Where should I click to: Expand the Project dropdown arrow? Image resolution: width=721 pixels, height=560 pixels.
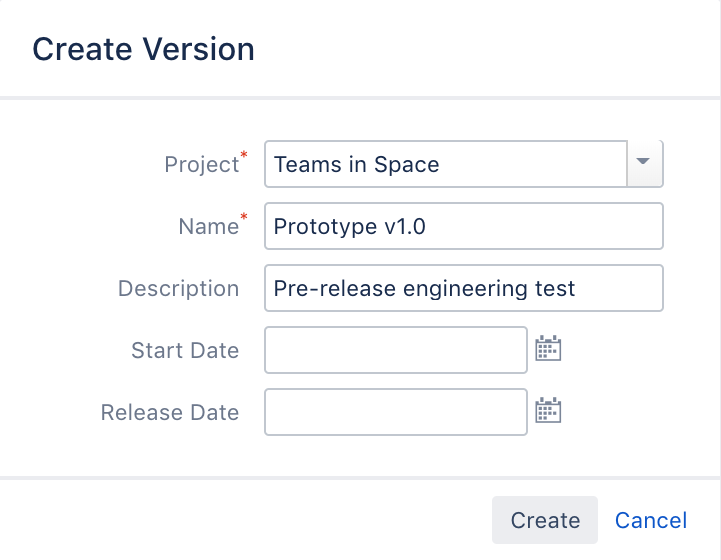click(644, 164)
